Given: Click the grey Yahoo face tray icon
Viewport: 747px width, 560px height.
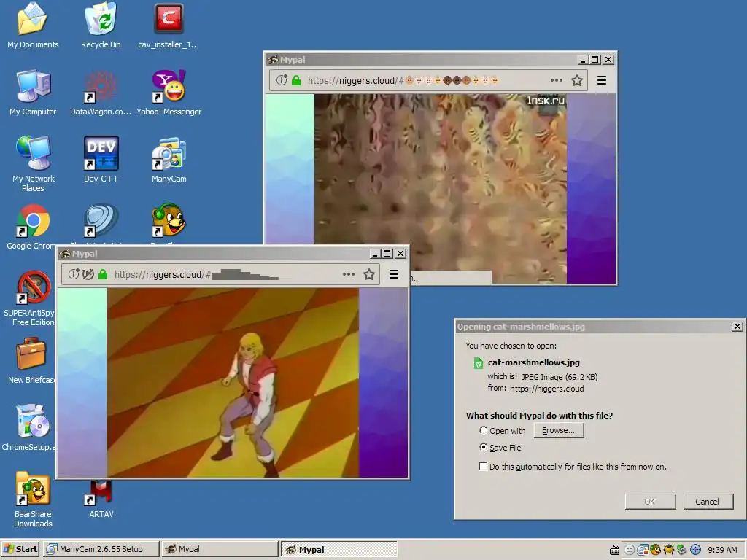Looking at the screenshot, I should coord(630,550).
